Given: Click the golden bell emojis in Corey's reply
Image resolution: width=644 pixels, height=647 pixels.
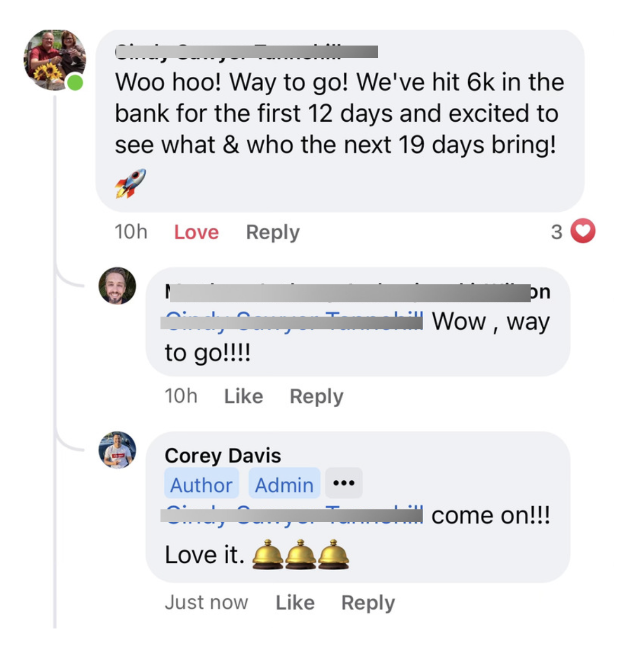Looking at the screenshot, I should coord(300,554).
